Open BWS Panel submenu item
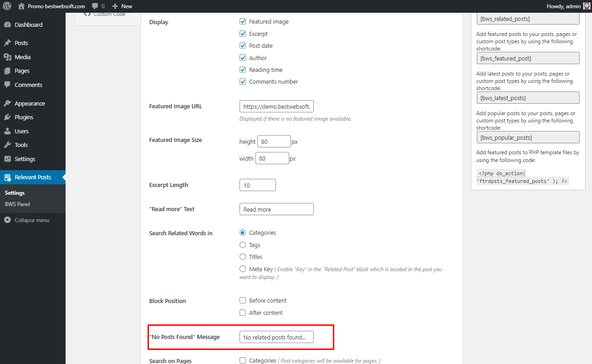Image resolution: width=592 pixels, height=364 pixels. (17, 204)
